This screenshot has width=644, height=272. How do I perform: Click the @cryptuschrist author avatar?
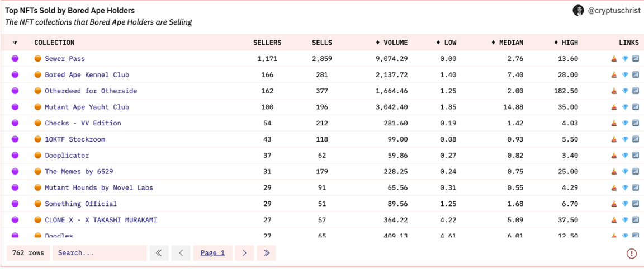578,10
